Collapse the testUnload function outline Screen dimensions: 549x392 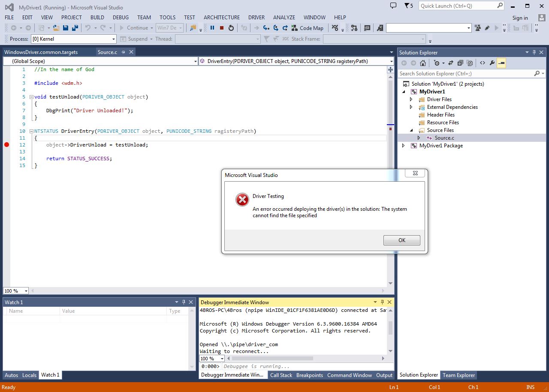pos(31,97)
